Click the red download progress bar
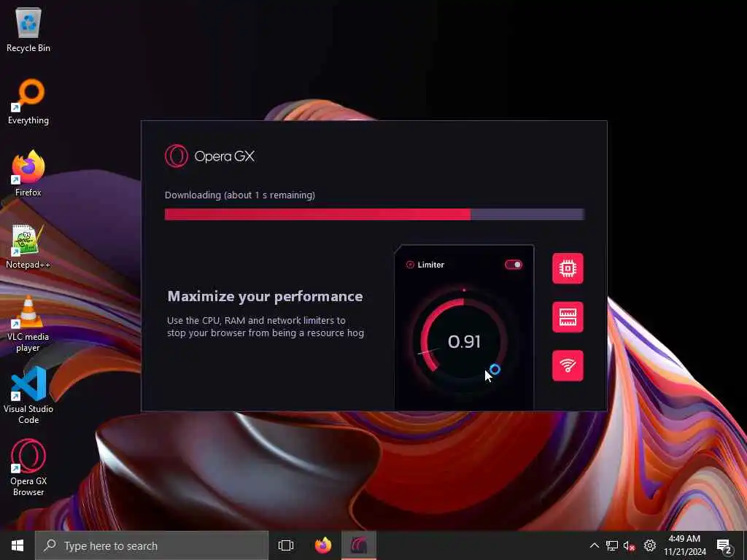Image resolution: width=747 pixels, height=560 pixels. click(374, 214)
